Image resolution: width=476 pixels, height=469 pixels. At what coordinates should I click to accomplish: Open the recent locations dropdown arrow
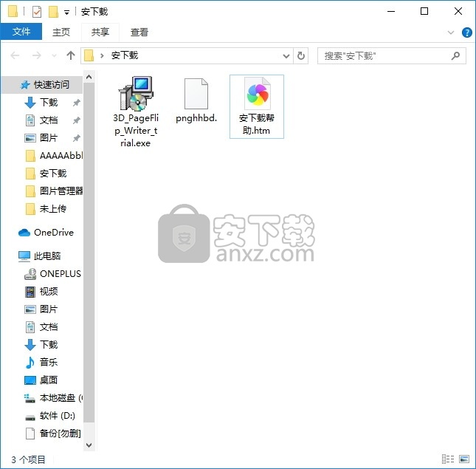point(54,56)
